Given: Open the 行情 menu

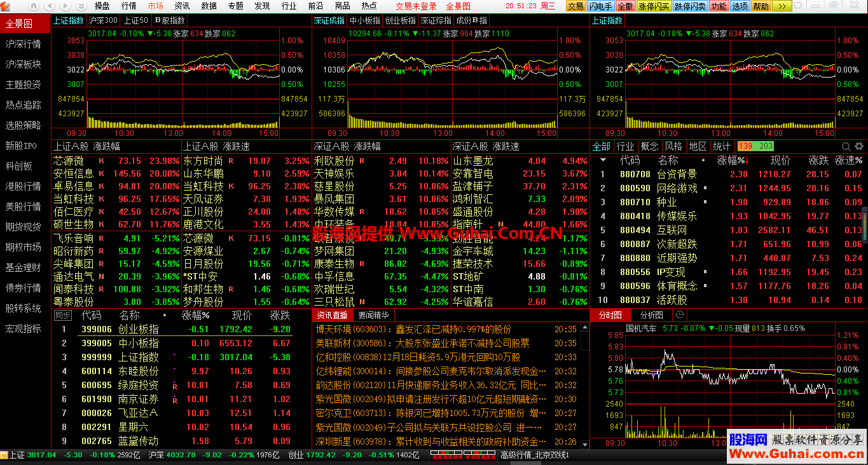Looking at the screenshot, I should (x=128, y=6).
